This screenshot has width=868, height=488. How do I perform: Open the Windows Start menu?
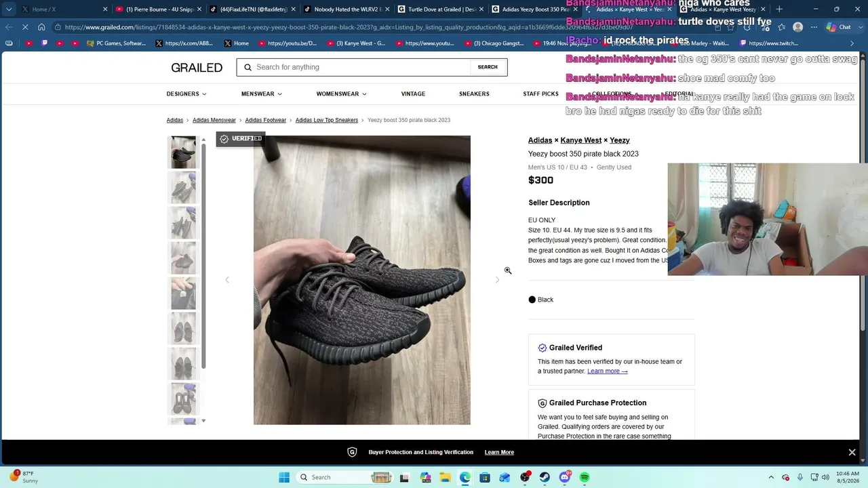284,477
